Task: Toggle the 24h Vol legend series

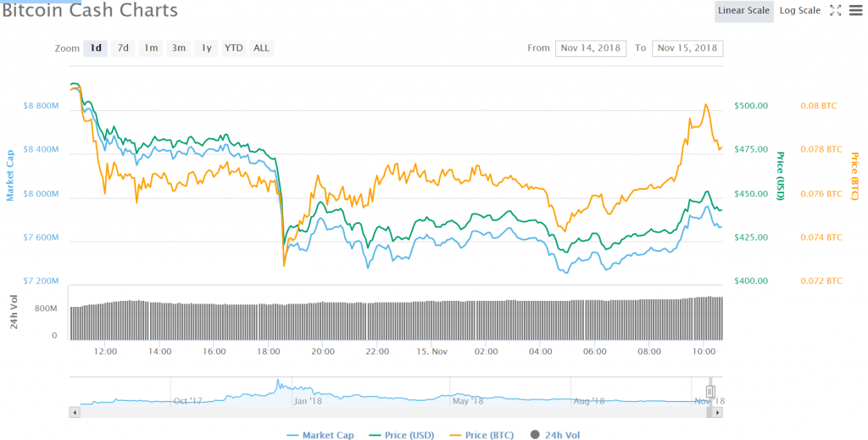Action: pos(555,435)
